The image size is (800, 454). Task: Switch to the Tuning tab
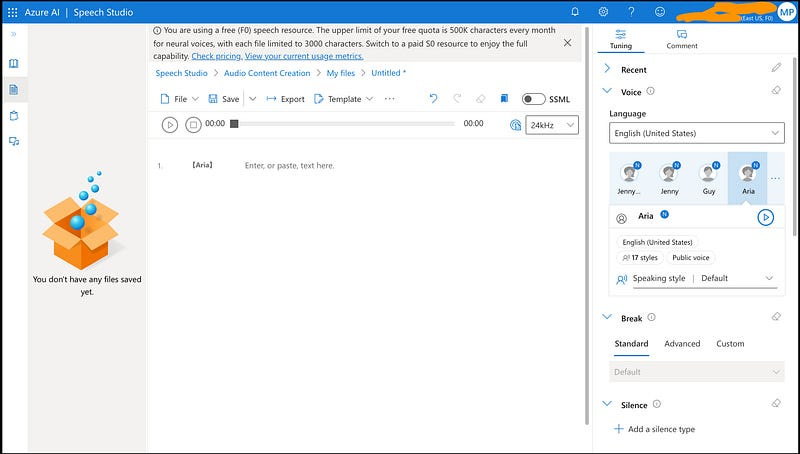620,39
